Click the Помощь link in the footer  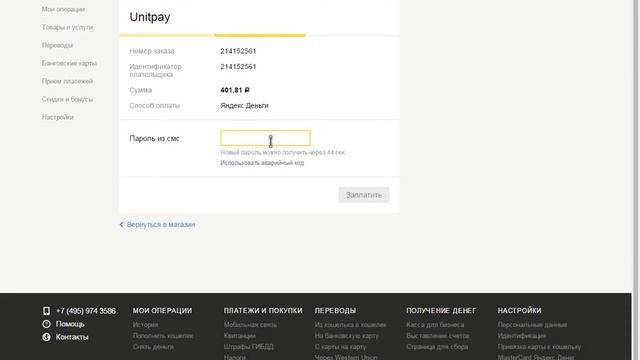pyautogui.click(x=70, y=324)
